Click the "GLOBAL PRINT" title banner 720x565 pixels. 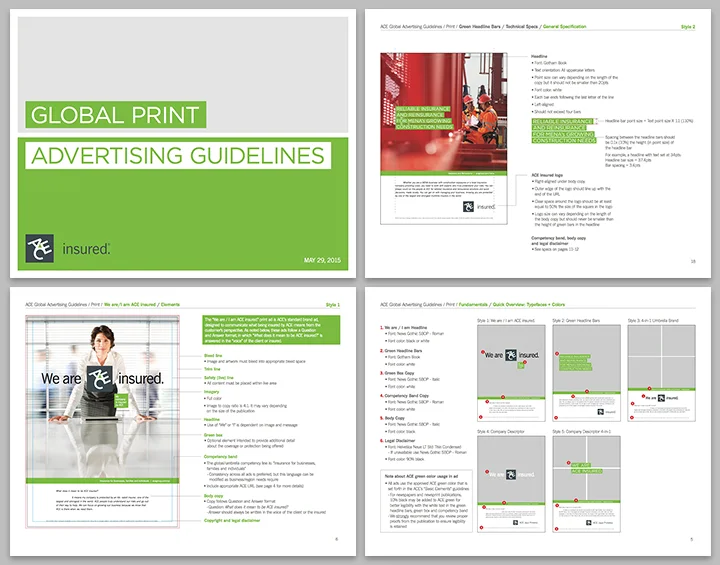[x=116, y=115]
